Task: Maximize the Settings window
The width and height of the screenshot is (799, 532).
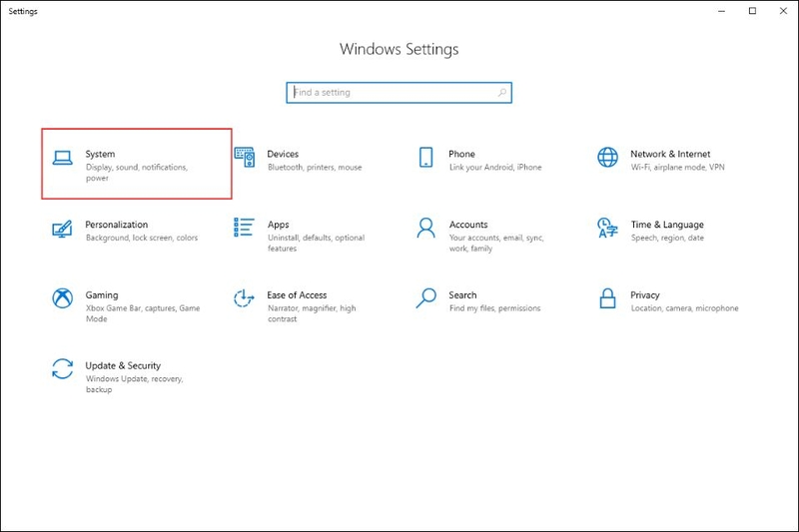Action: (753, 11)
